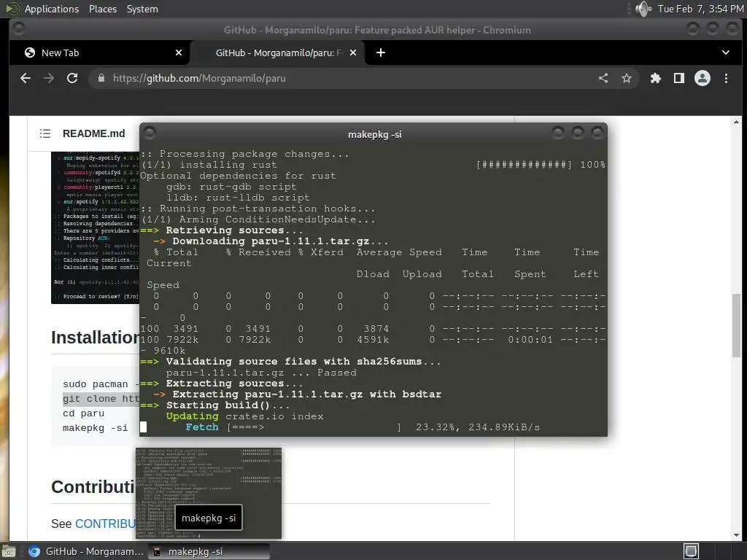This screenshot has height=560, width=747.
Task: Toggle Chromium side panel icon
Action: pyautogui.click(x=679, y=78)
